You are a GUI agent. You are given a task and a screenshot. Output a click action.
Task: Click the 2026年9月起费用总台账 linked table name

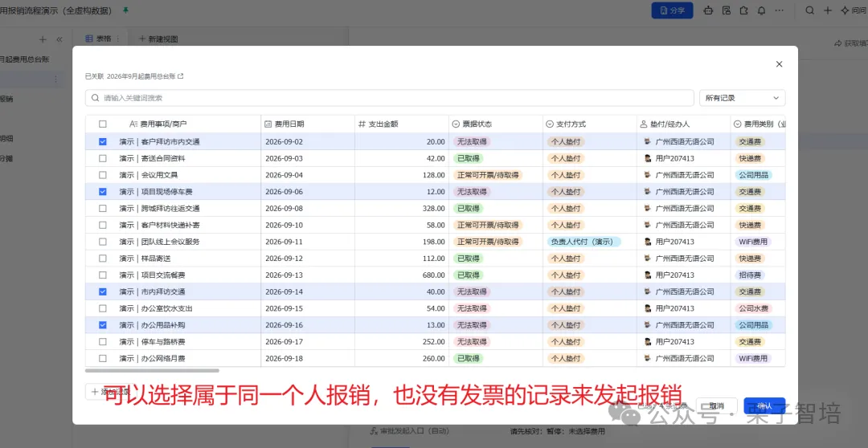coord(141,76)
